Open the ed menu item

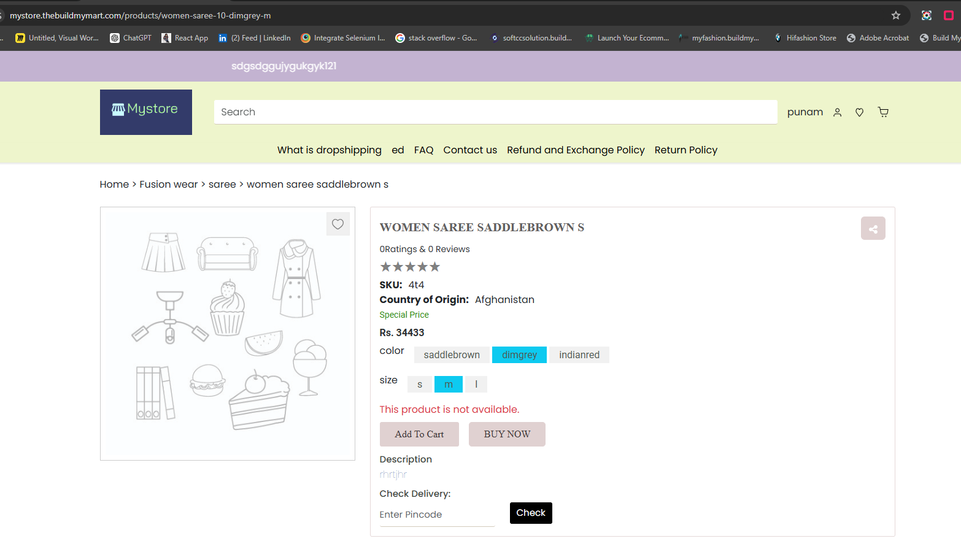point(398,150)
